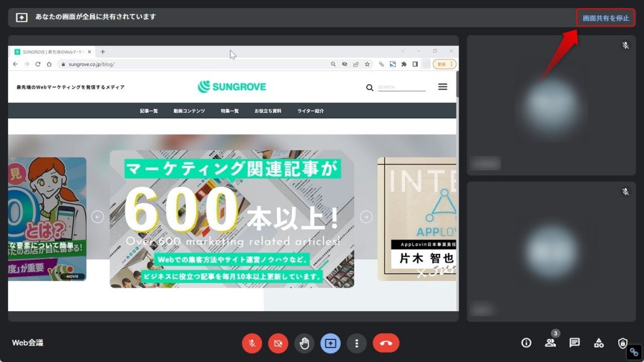Click the SEARCH input field
This screenshot has width=644, height=362.
coord(402,87)
